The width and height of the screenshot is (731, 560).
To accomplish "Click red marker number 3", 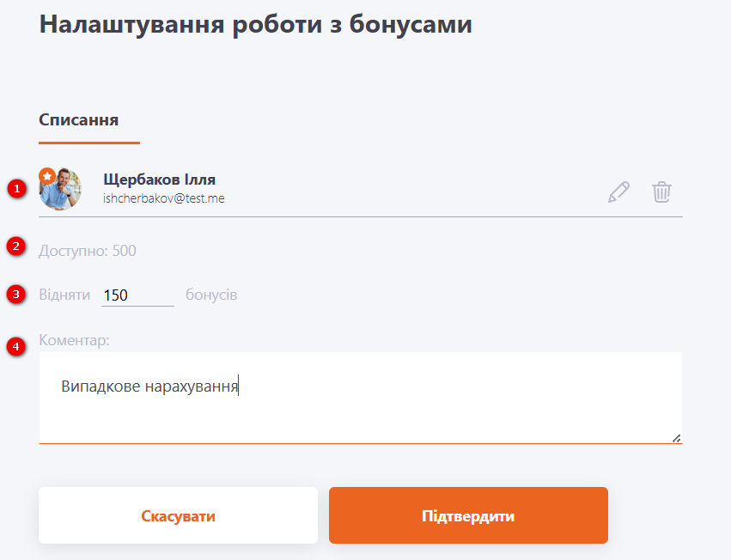I will [16, 295].
